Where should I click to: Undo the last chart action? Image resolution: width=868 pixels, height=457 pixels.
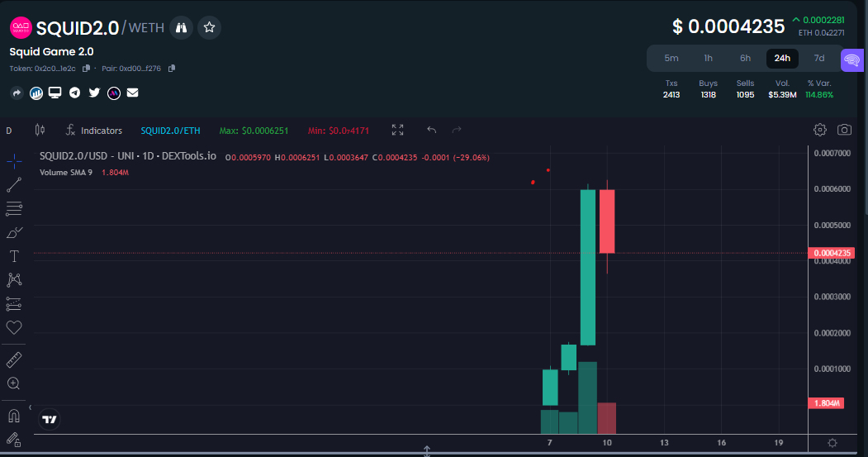[x=432, y=131]
